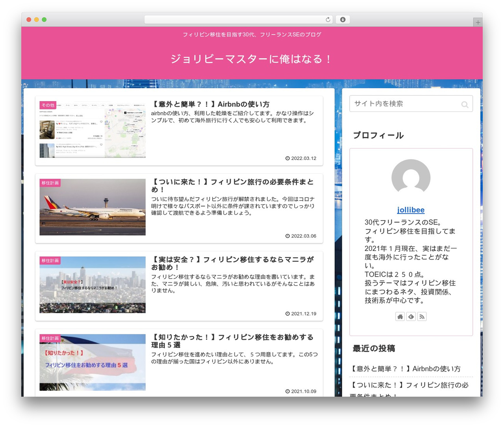
Task: Click the date 2022.03.12
Action: pos(301,158)
